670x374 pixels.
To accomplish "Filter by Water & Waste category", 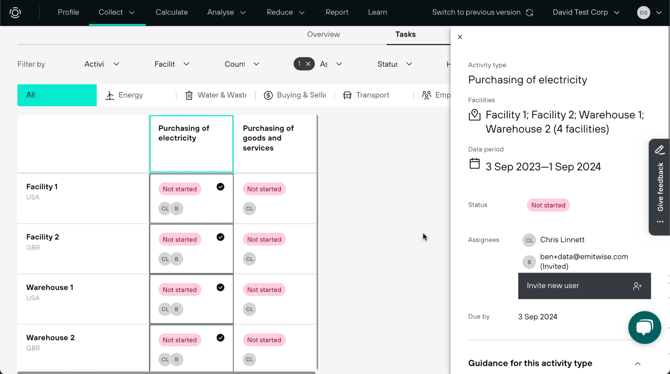I will (x=216, y=95).
